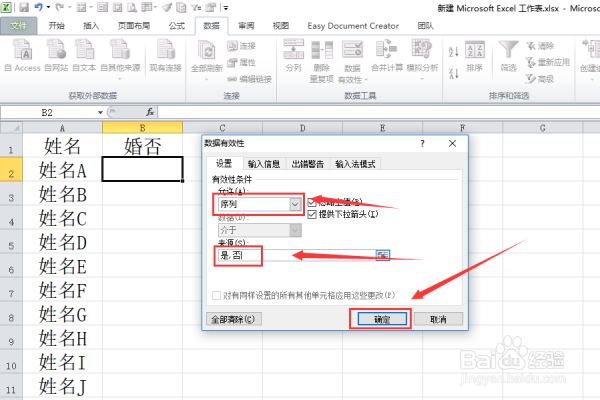Switch to 输入信息 tab in dialog
Viewport: 600px width, 400px height.
[x=264, y=164]
